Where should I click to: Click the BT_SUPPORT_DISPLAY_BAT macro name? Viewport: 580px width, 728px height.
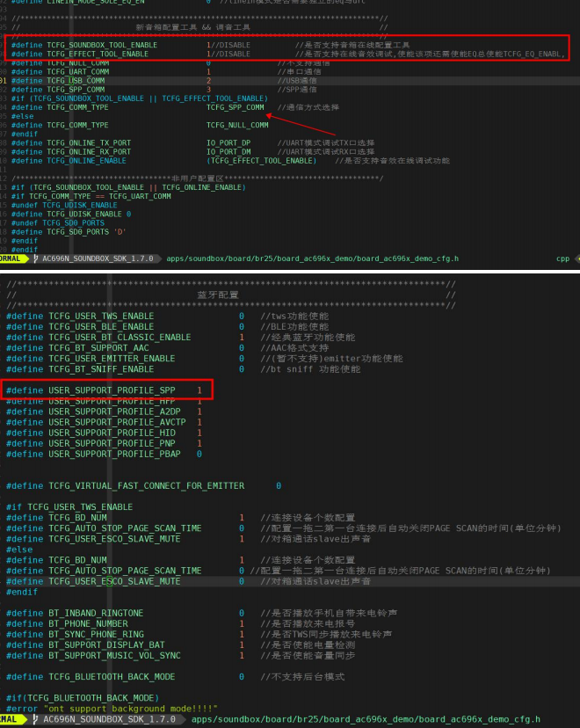pos(106,645)
